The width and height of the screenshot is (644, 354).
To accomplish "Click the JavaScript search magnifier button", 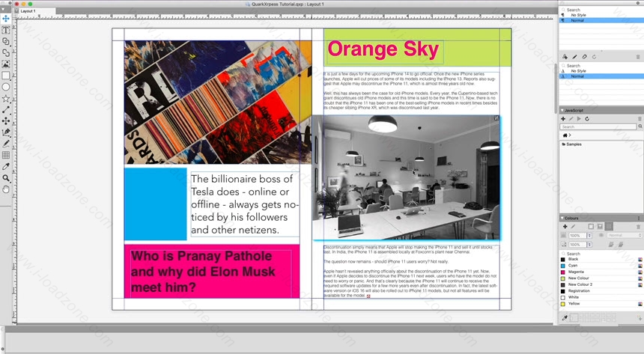I will 640,126.
